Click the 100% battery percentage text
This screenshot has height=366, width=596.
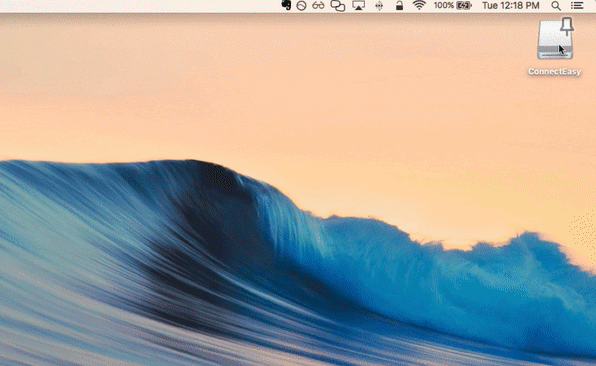(x=444, y=6)
